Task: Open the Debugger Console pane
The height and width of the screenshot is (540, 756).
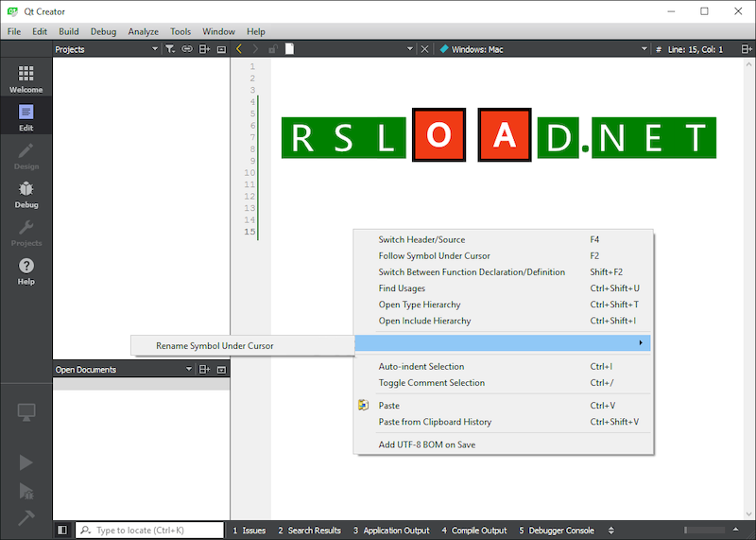Action: [557, 530]
